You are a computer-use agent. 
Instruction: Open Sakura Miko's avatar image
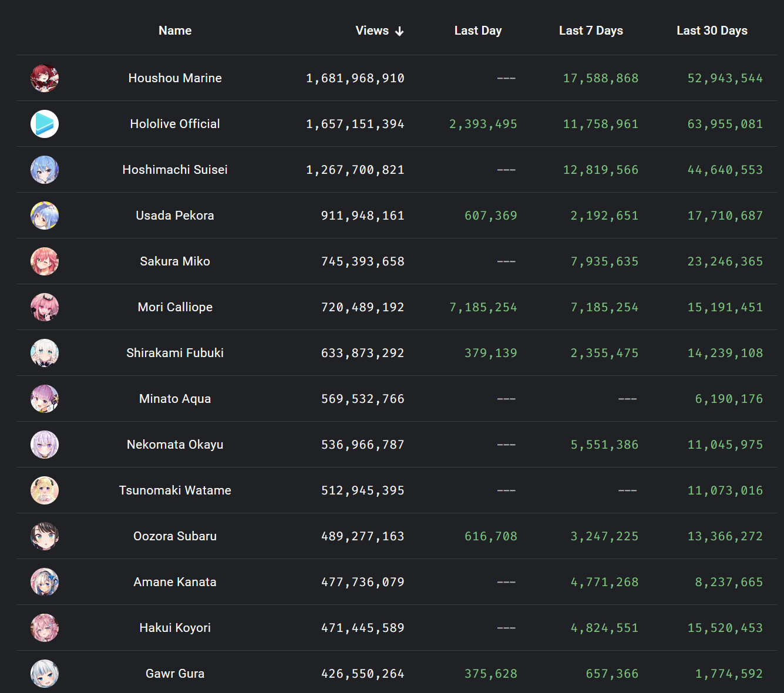45,261
